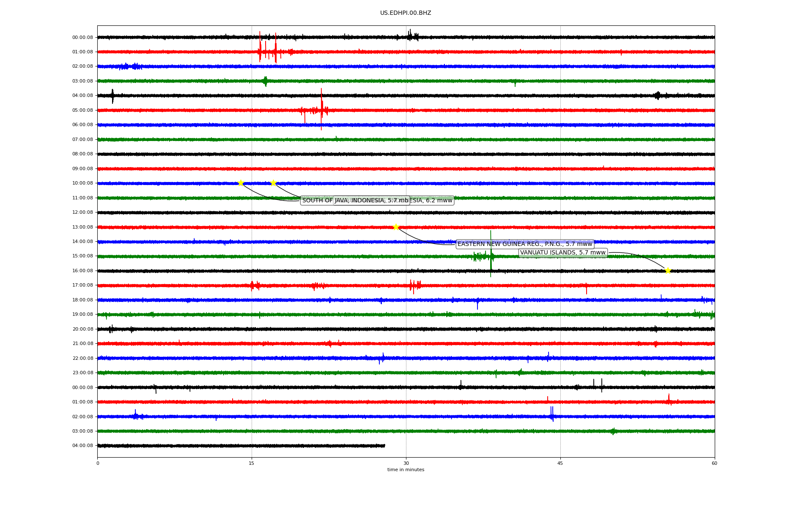Click the x-axis label time in minutes
This screenshot has width=812, height=508.
point(406,469)
